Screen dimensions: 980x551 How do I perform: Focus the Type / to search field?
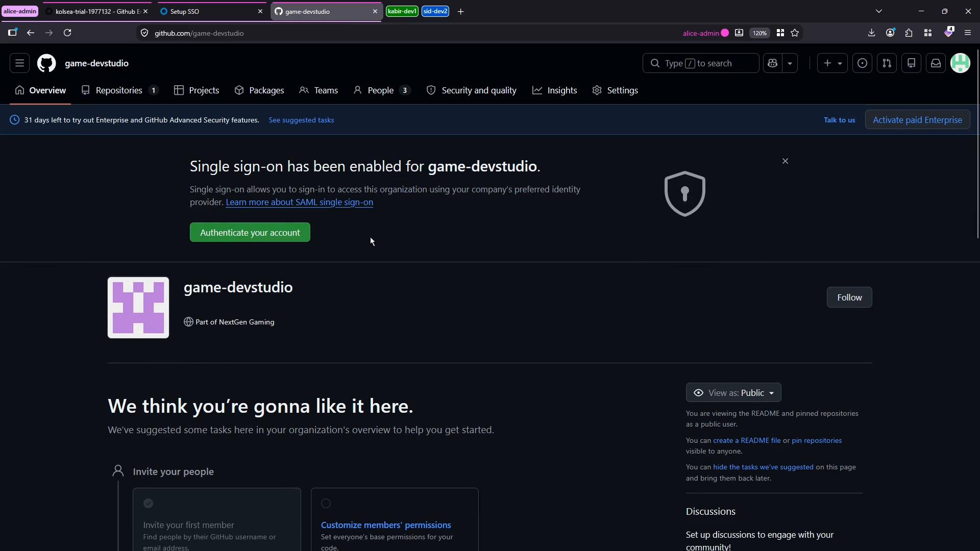click(x=700, y=63)
